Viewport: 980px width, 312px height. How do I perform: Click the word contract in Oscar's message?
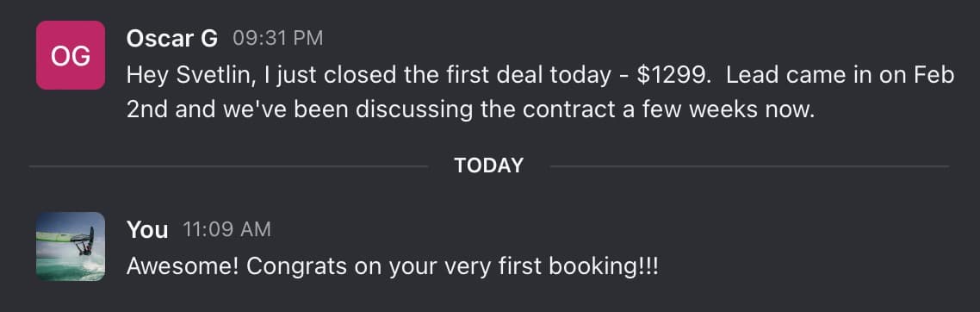click(x=563, y=110)
